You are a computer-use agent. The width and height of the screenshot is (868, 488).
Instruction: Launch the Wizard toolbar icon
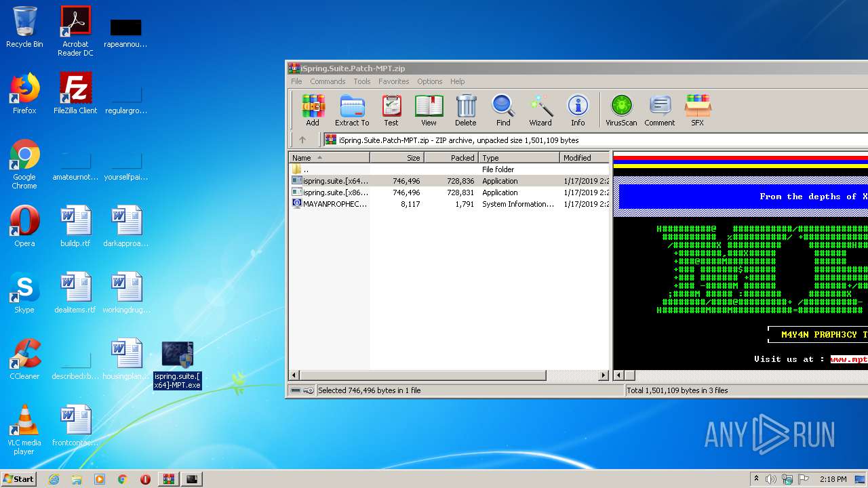pyautogui.click(x=540, y=110)
